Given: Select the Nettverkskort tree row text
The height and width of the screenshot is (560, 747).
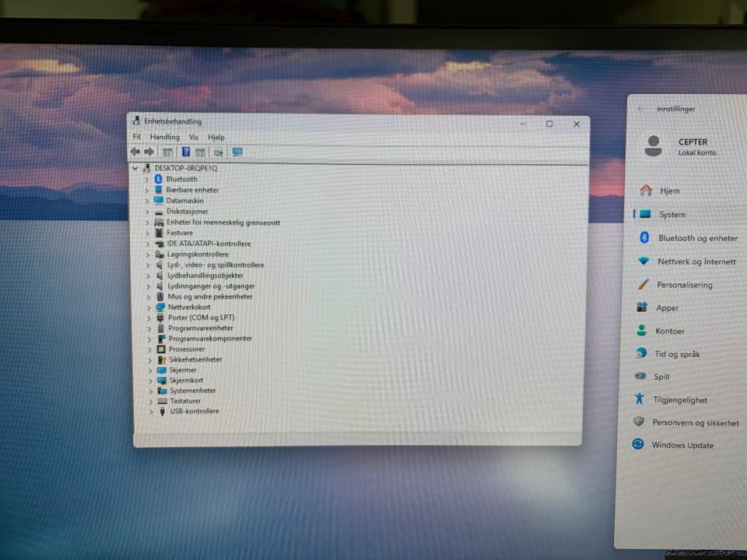Looking at the screenshot, I should [x=189, y=307].
